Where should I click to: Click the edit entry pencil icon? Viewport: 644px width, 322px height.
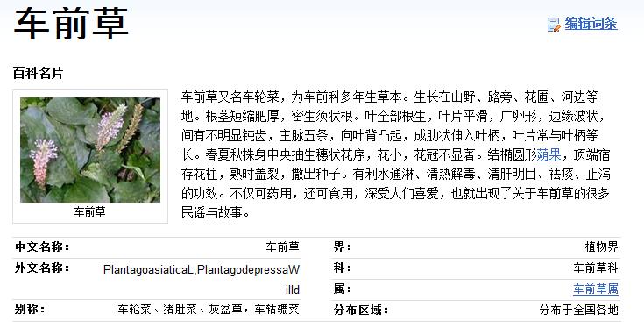554,25
